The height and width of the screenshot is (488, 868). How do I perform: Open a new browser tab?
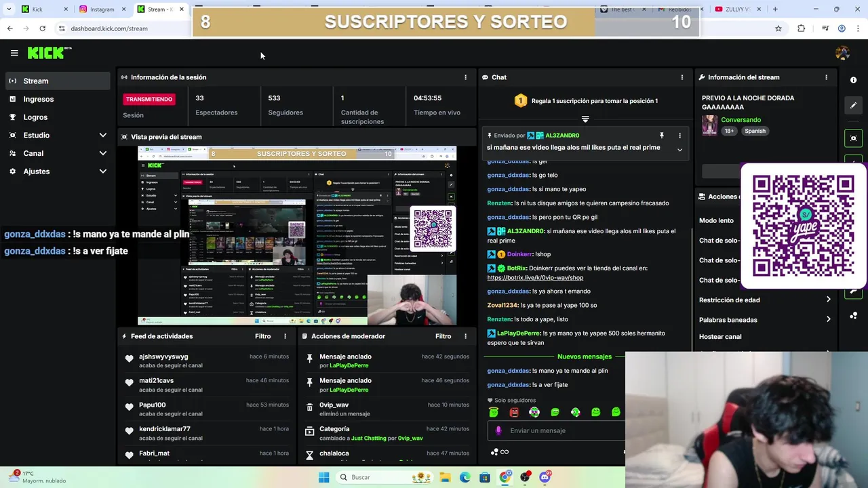tap(775, 9)
